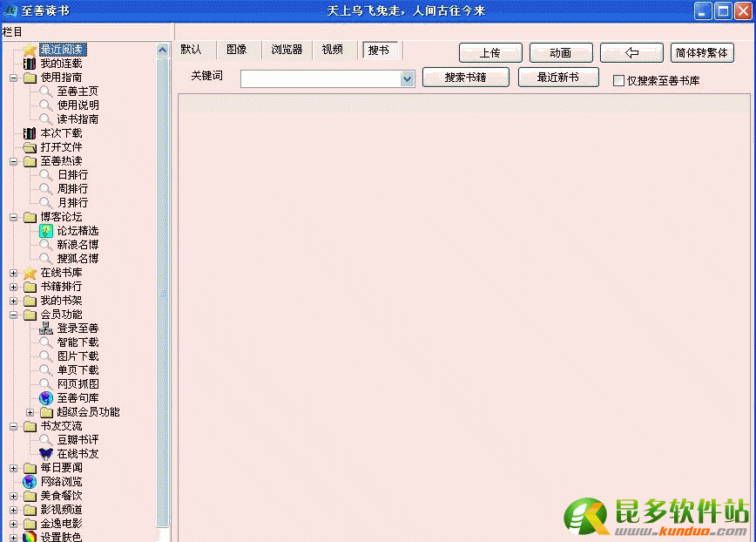Expand the 在线书库 tree node
The height and width of the screenshot is (542, 756).
(x=14, y=274)
